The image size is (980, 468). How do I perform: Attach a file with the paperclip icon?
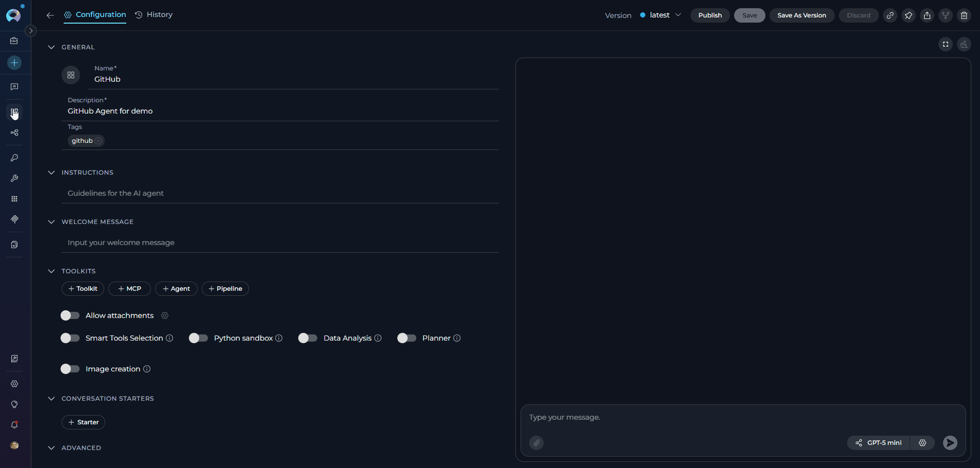pyautogui.click(x=536, y=443)
